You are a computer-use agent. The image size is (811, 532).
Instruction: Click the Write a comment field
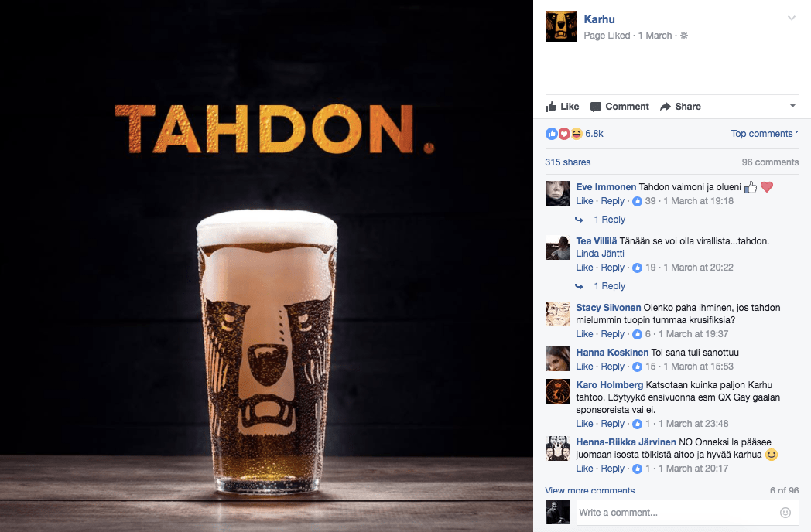click(686, 513)
